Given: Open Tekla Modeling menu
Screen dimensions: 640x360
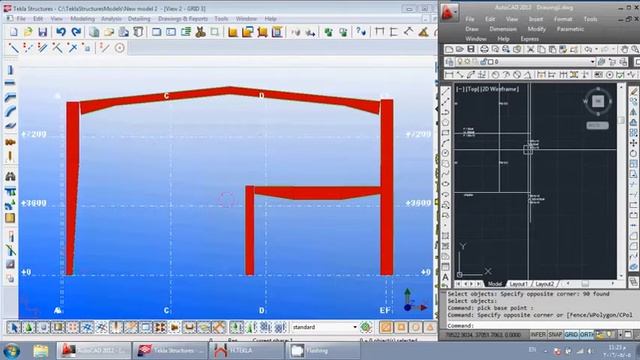Looking at the screenshot, I should pyautogui.click(x=82, y=19).
